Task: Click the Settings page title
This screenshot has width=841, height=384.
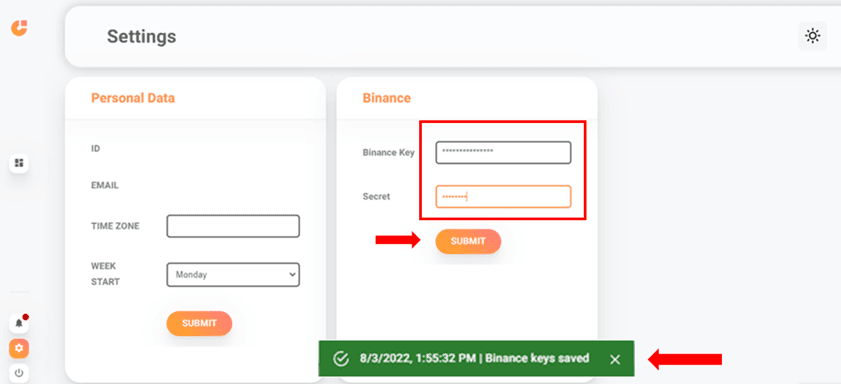Action: click(x=142, y=36)
